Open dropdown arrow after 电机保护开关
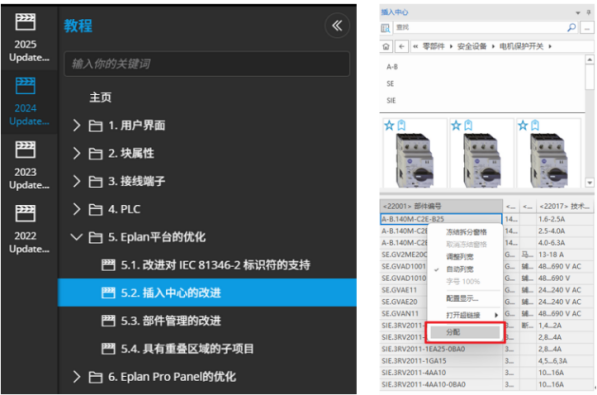 (550, 46)
